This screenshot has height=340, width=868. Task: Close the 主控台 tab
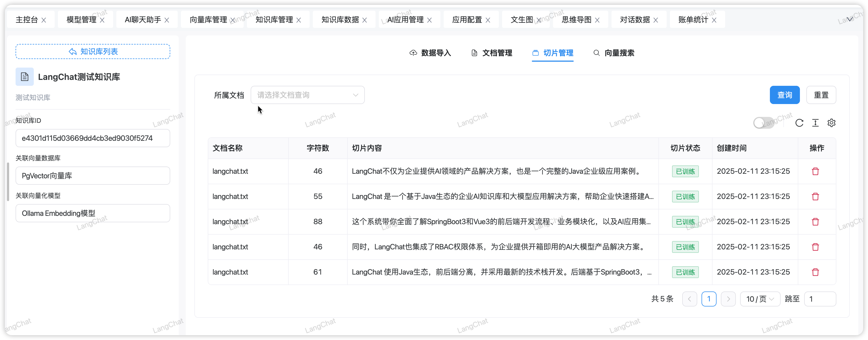(44, 20)
